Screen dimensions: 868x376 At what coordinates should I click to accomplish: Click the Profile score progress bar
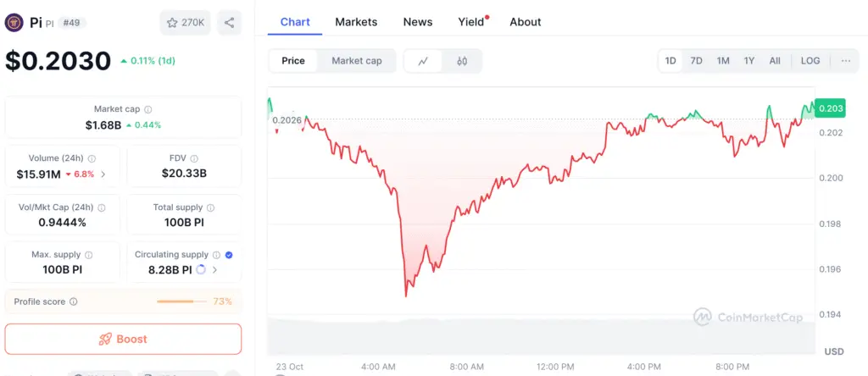181,301
